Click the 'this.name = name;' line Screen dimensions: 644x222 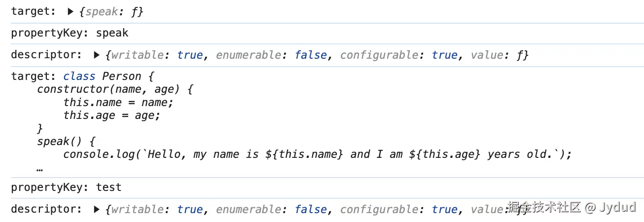[x=118, y=103]
